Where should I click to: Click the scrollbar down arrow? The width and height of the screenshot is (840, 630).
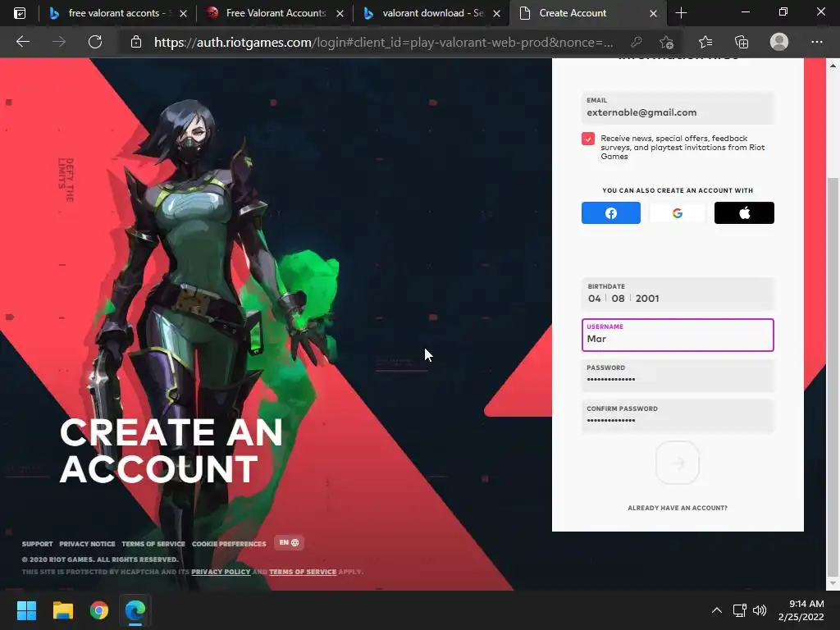point(833,583)
